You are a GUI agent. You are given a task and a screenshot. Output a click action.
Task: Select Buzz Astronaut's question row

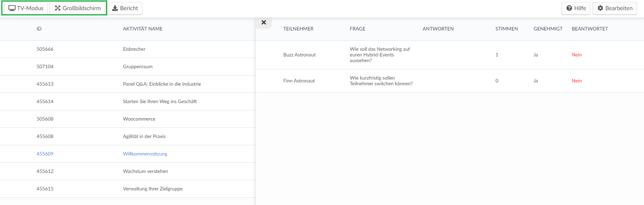click(450, 55)
